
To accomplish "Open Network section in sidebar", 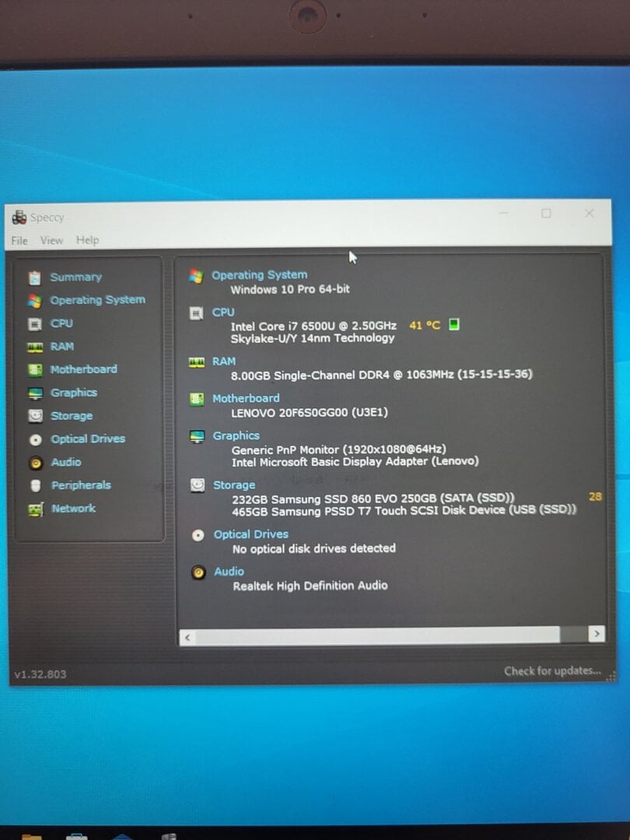I will (x=73, y=509).
